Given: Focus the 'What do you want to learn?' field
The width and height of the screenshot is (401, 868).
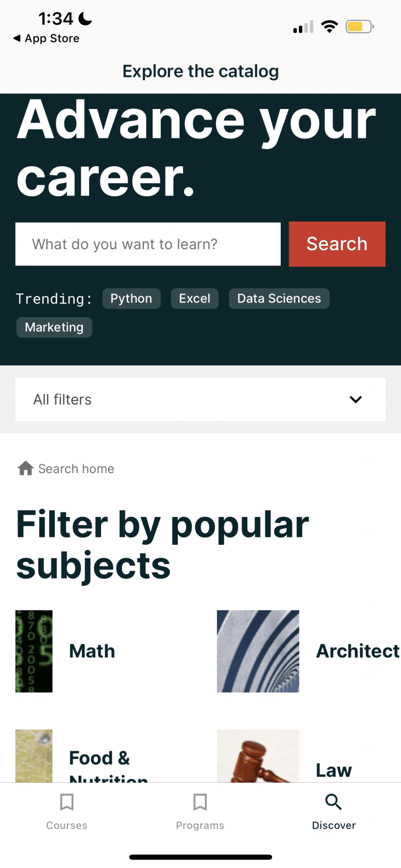Looking at the screenshot, I should tap(148, 244).
